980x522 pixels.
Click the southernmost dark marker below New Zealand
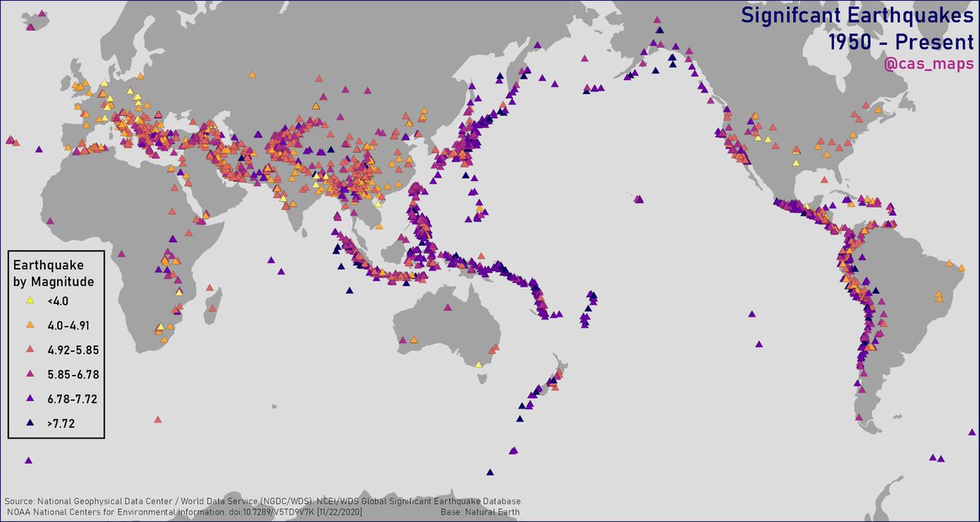click(490, 471)
